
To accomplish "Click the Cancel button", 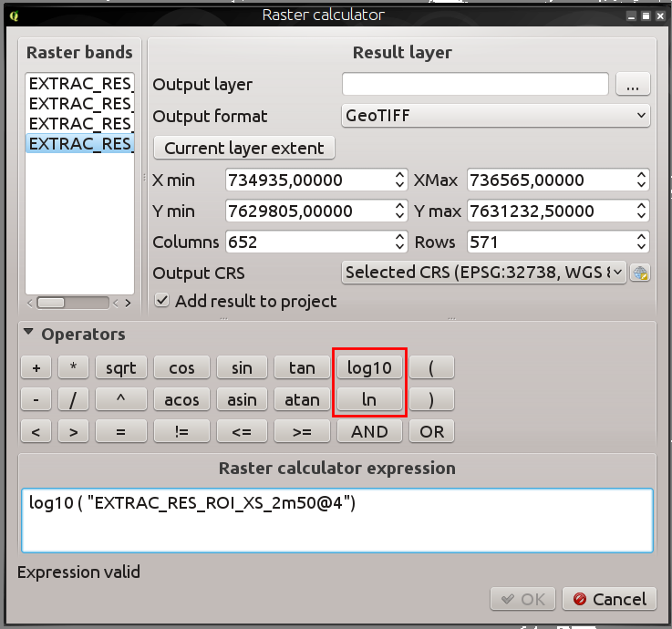I will click(x=609, y=599).
